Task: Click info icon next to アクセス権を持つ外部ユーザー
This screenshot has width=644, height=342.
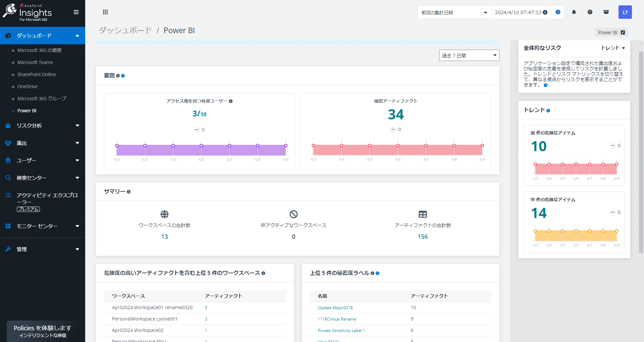Action: [x=231, y=101]
